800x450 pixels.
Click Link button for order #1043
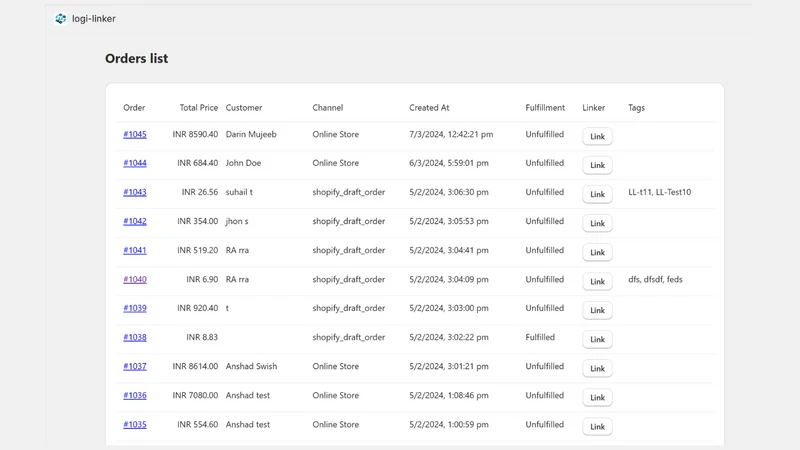[x=597, y=194]
